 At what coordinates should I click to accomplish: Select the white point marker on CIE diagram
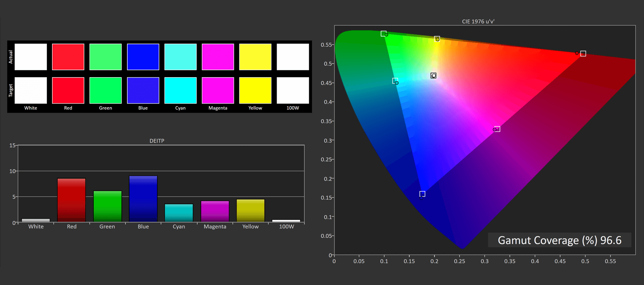click(x=434, y=75)
